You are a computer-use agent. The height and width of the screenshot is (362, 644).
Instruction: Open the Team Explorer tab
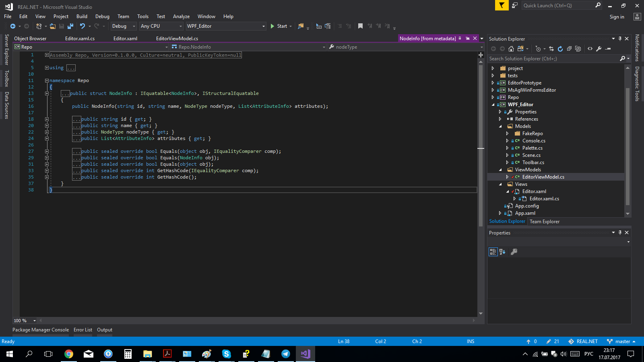[x=545, y=222]
